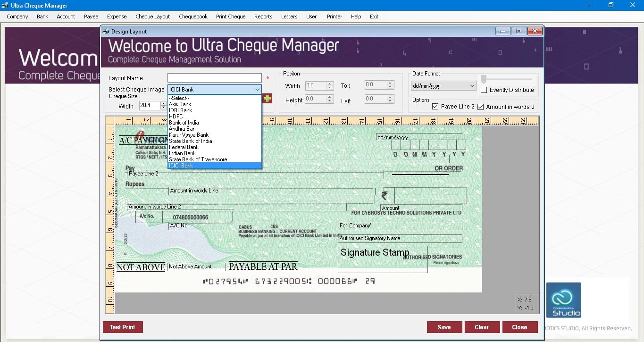Choose Andhra Bank from the list

(x=215, y=129)
